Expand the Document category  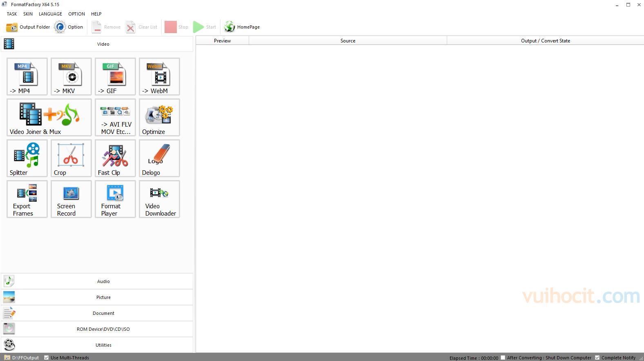[x=97, y=313]
